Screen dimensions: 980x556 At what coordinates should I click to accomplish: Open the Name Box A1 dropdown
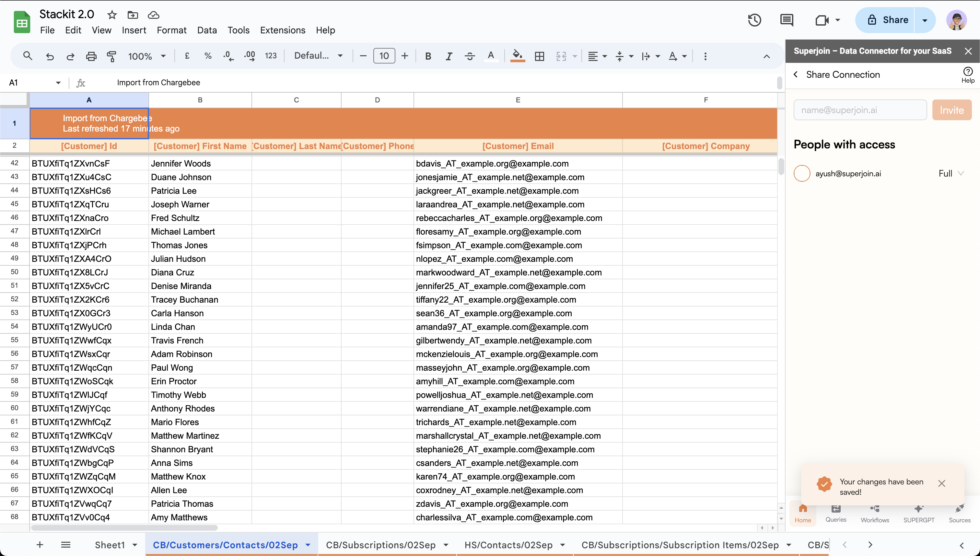coord(58,83)
